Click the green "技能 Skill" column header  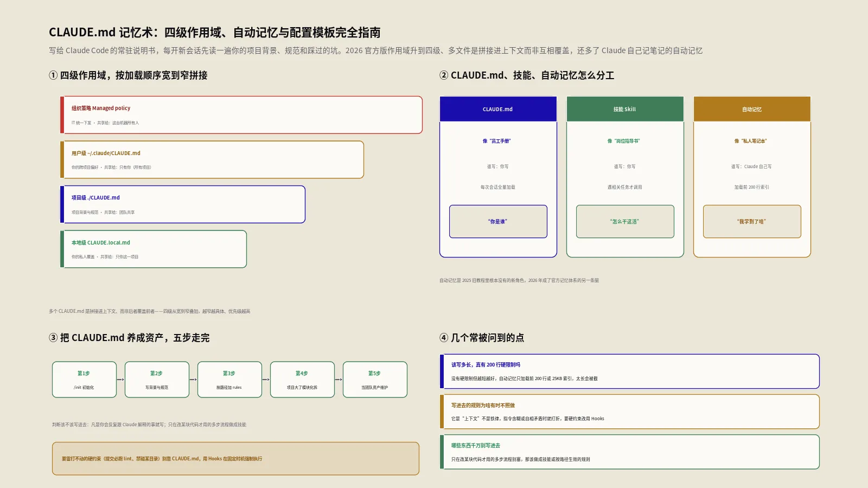(x=625, y=109)
